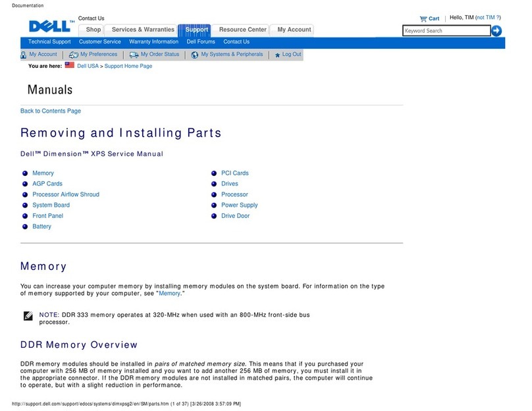This screenshot has width=532, height=411.
Task: Open System Board link
Action: 51,205
